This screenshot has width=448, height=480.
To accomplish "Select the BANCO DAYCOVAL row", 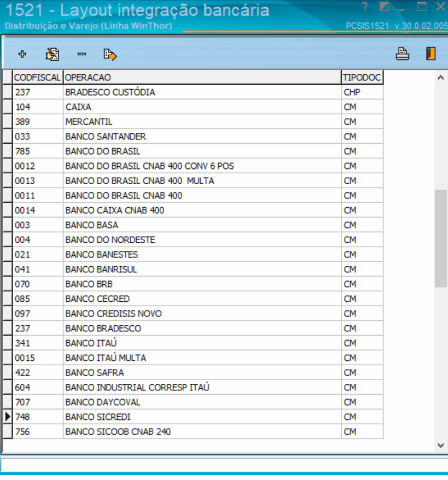I will click(193, 402).
